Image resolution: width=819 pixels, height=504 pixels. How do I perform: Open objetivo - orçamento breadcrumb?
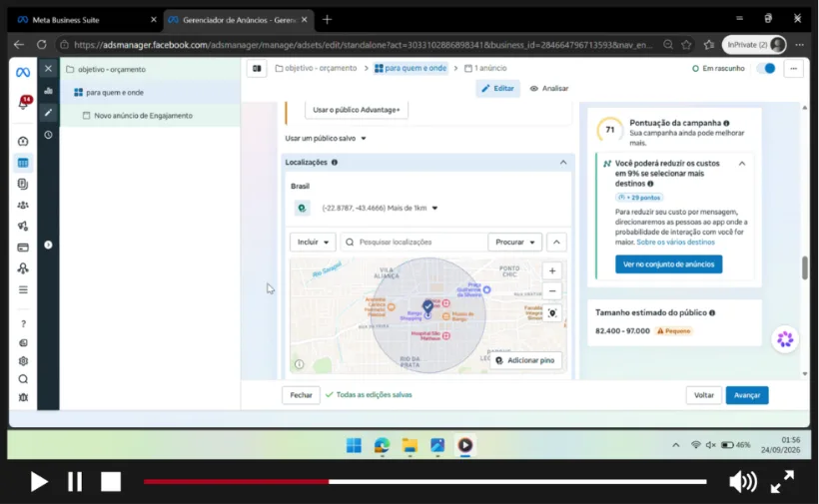click(316, 68)
